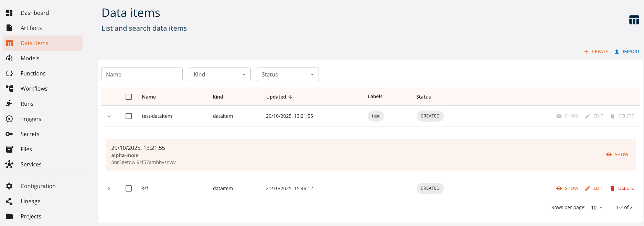Select all rows with header checkbox
Viewport: 644px width, 226px height.
click(x=129, y=97)
